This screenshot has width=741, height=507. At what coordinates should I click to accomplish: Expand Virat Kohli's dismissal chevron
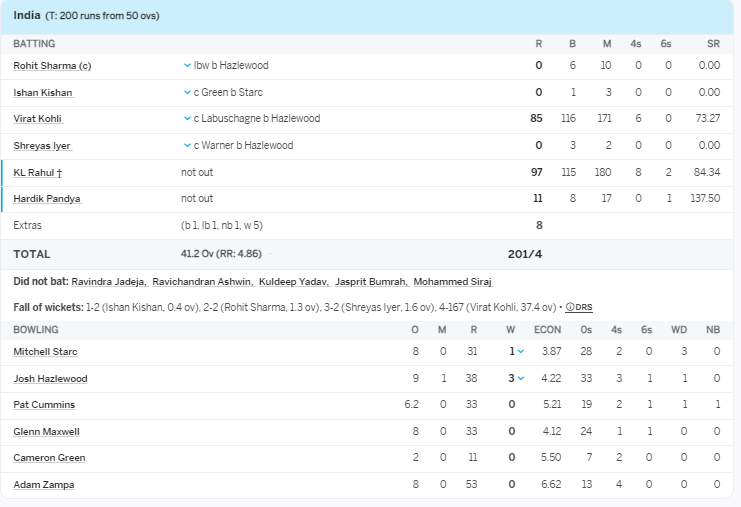pos(187,119)
